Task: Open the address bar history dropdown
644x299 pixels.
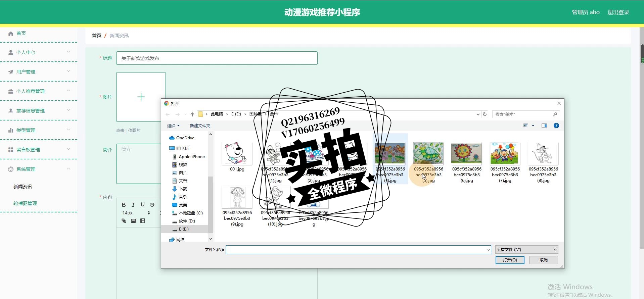Action: 478,114
